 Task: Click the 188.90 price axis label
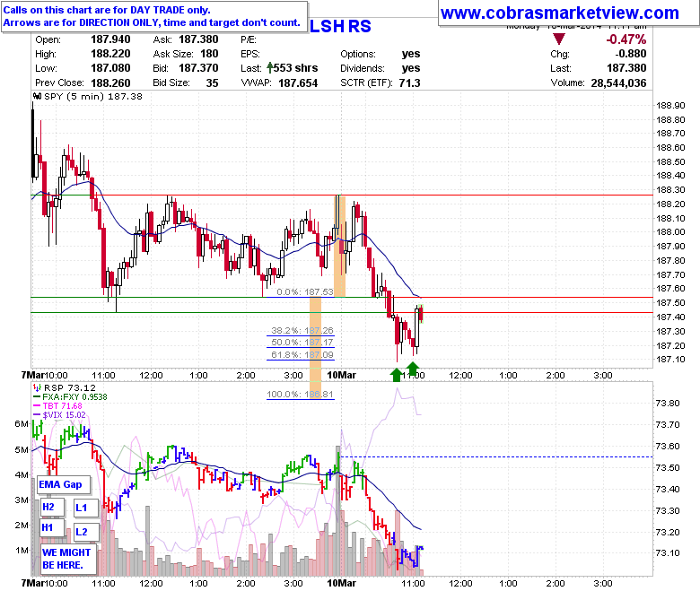(x=670, y=105)
